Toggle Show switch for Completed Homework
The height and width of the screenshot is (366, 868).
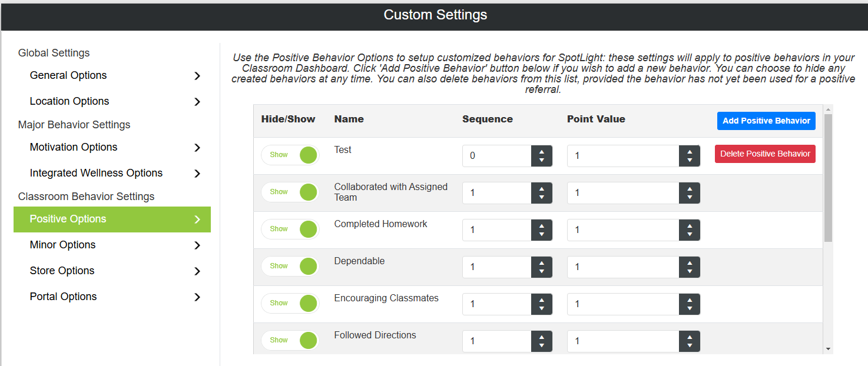tap(290, 229)
